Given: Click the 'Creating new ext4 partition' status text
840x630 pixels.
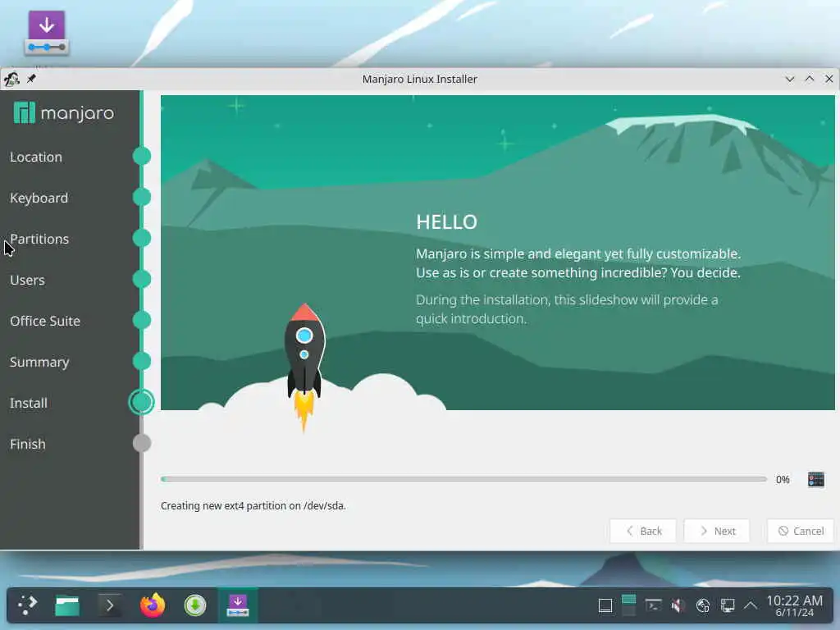Looking at the screenshot, I should point(253,505).
